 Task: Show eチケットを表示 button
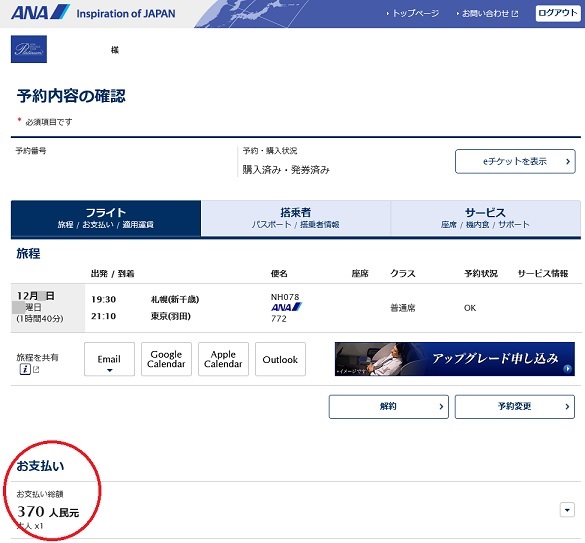coord(515,161)
